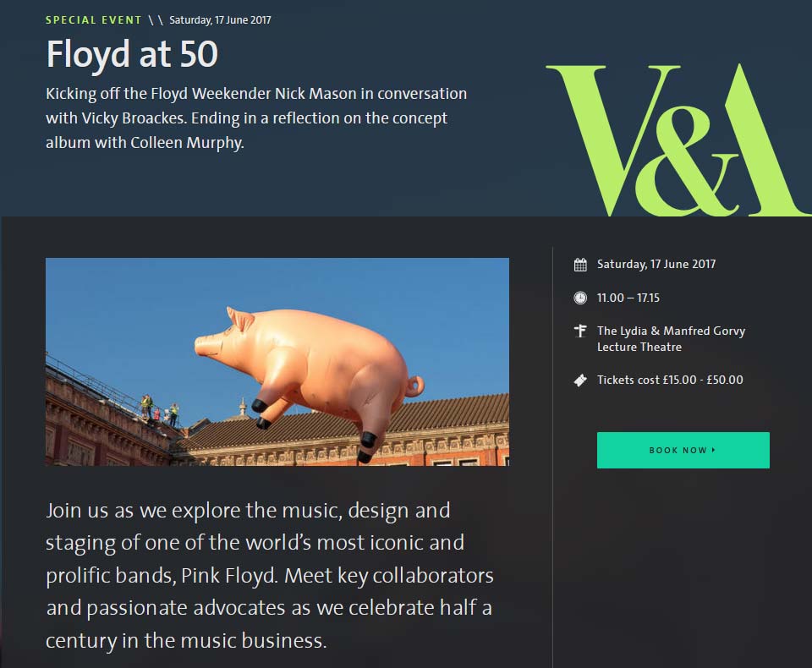Click the Special Event label
The image size is (812, 668).
pos(93,20)
